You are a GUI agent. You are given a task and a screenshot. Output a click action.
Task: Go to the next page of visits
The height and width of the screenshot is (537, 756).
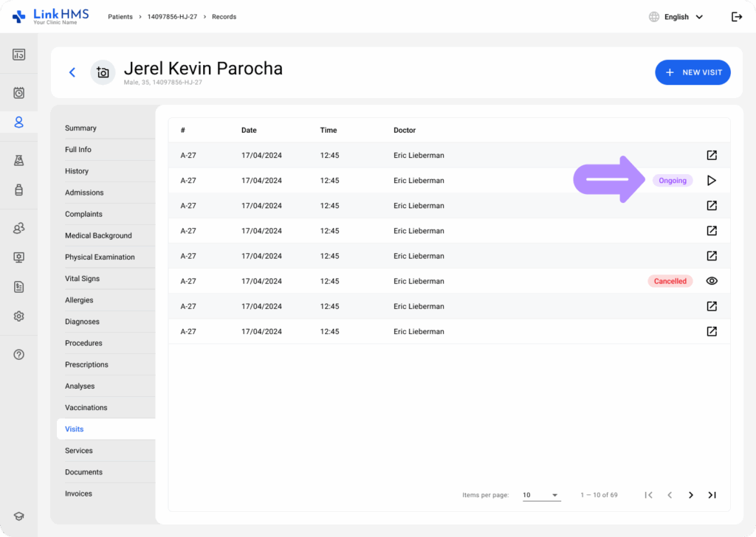click(690, 495)
